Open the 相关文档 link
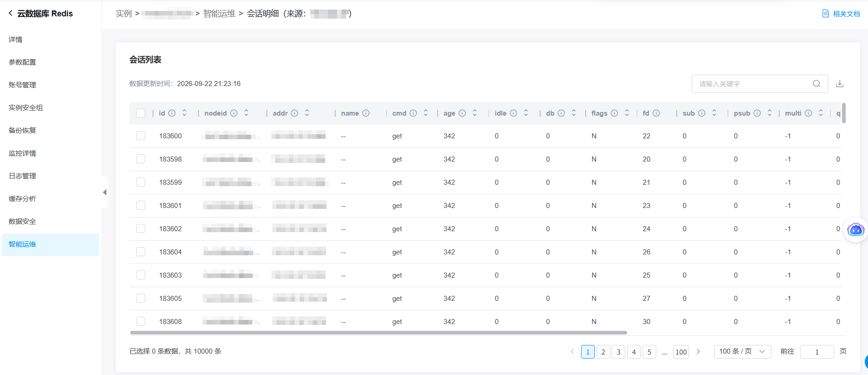 (x=841, y=14)
